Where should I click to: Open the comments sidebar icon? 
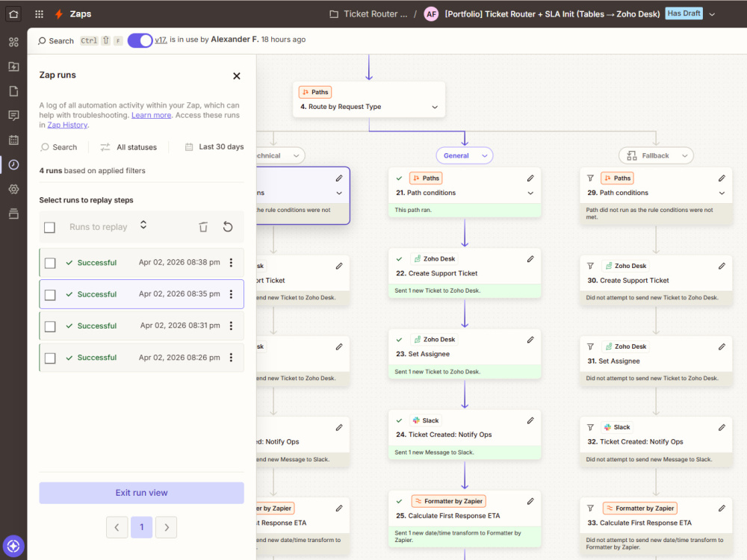(13, 115)
